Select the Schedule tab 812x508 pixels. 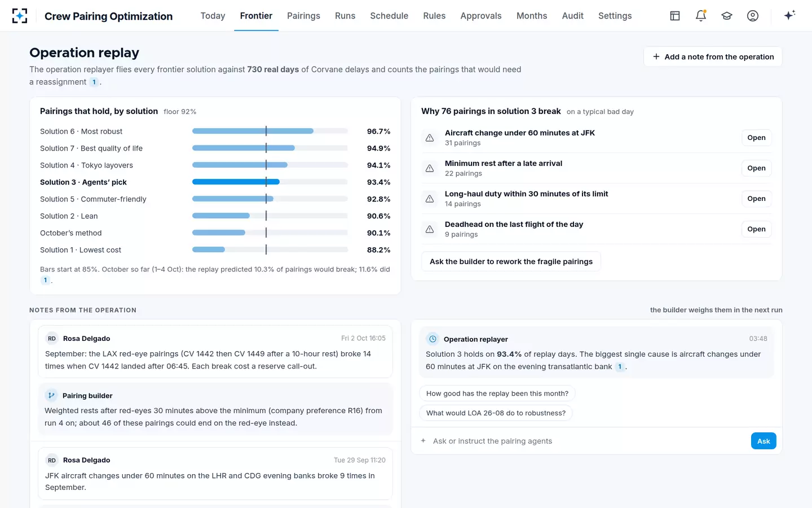[389, 16]
